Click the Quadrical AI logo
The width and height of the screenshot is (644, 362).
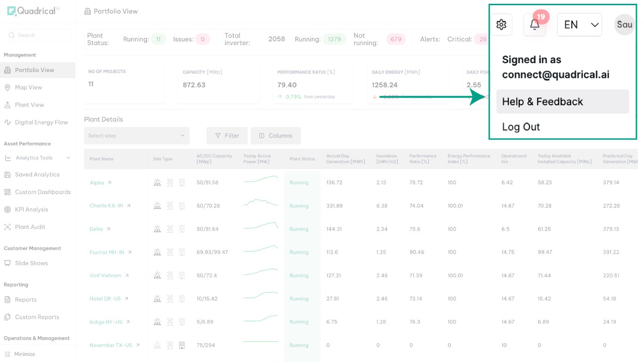point(34,11)
